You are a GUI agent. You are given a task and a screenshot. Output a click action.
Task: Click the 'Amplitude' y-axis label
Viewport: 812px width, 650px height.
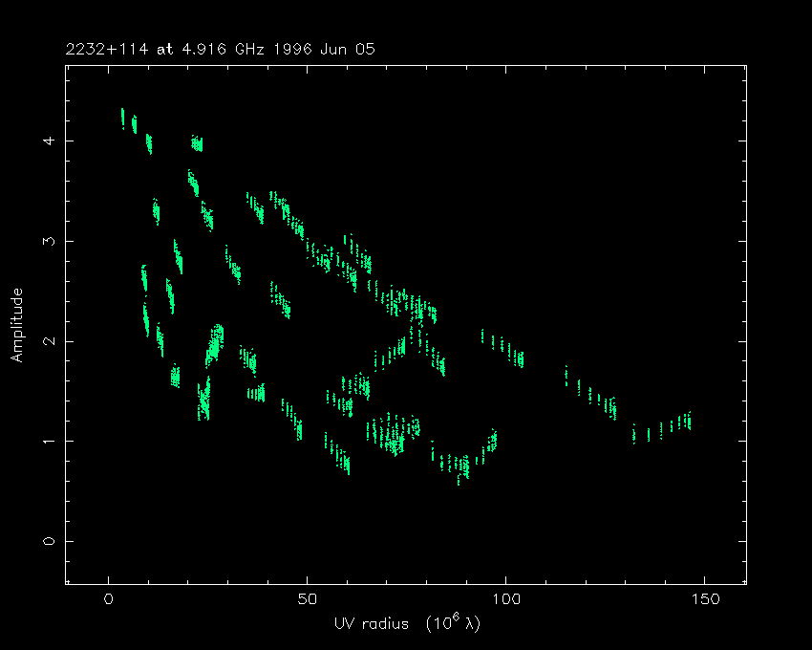(16, 327)
